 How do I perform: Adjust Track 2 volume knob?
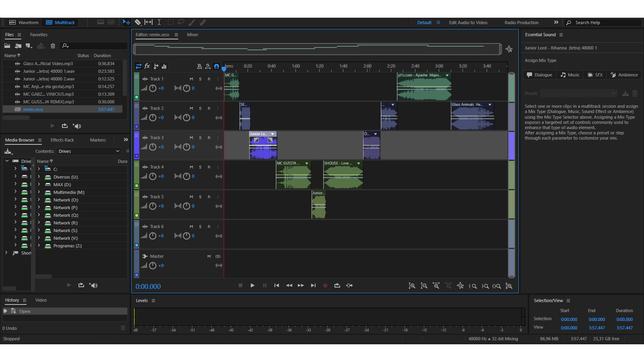(x=153, y=118)
